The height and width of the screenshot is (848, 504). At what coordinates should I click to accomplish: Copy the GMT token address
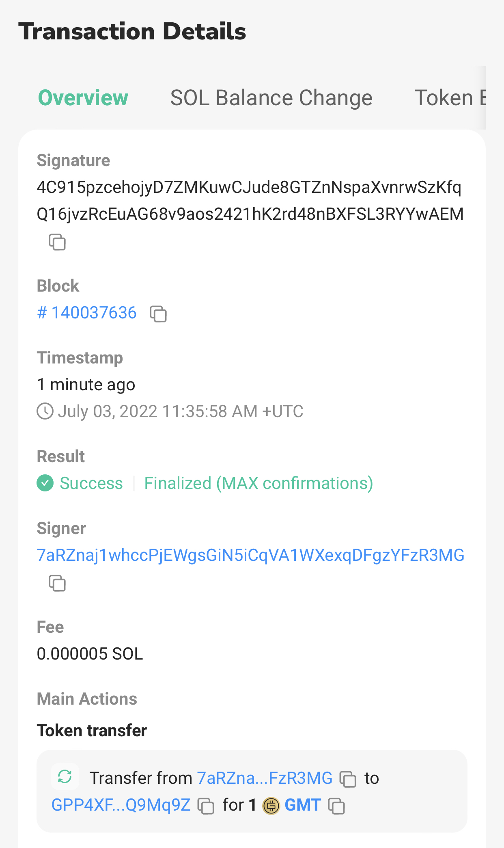tap(336, 806)
